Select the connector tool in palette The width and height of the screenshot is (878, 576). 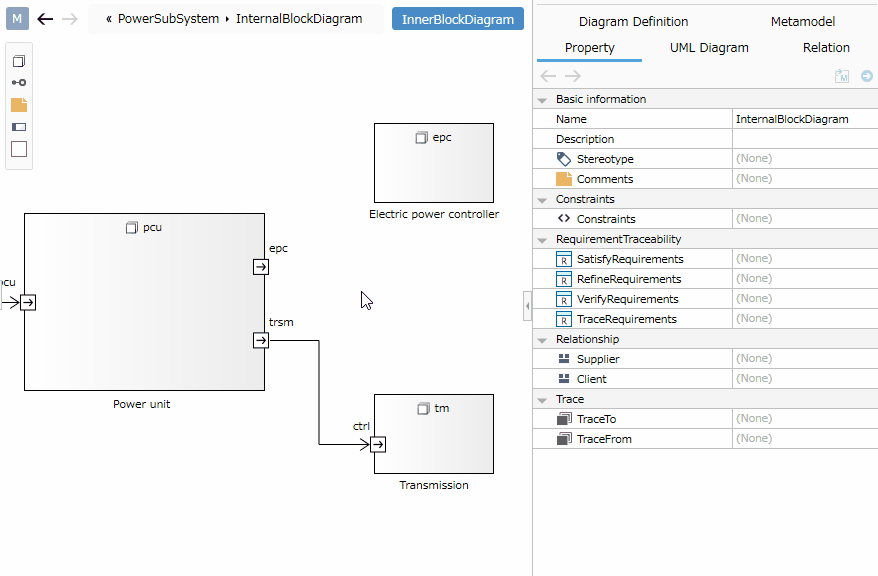[19, 83]
